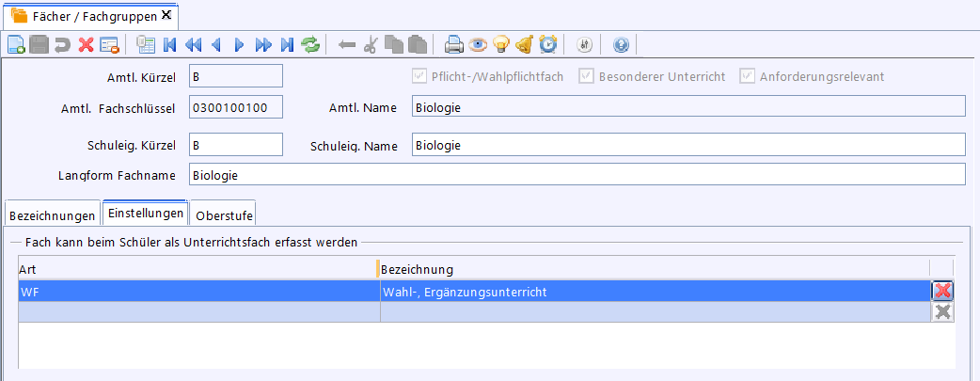
Task: Delete the WF row with red X
Action: [x=942, y=291]
